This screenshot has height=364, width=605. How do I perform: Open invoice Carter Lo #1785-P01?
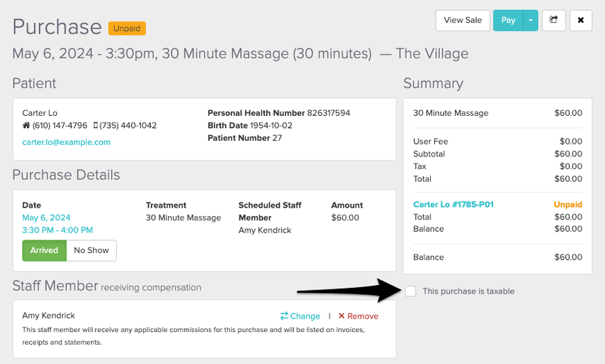click(453, 204)
